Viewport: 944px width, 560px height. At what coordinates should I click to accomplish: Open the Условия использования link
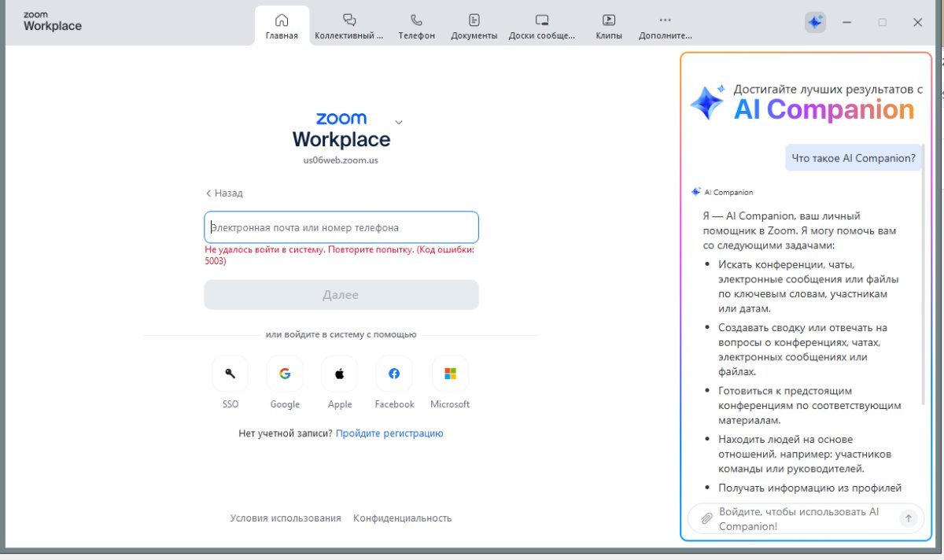[x=286, y=518]
